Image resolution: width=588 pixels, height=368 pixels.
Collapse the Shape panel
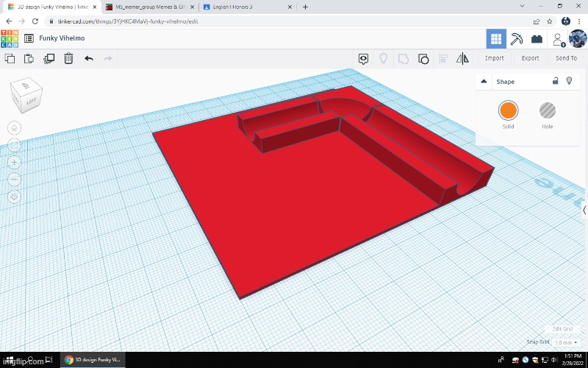(x=484, y=82)
